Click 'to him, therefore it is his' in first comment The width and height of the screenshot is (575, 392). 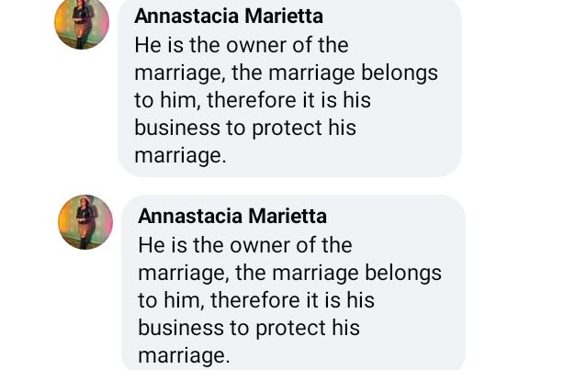coord(253,100)
